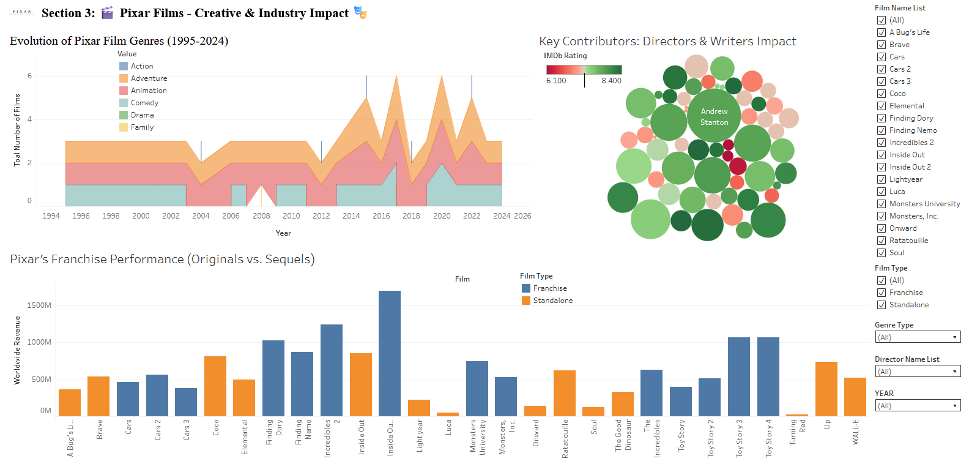Toggle the Monsters University checkbox
This screenshot has width=980, height=464.
pos(882,204)
